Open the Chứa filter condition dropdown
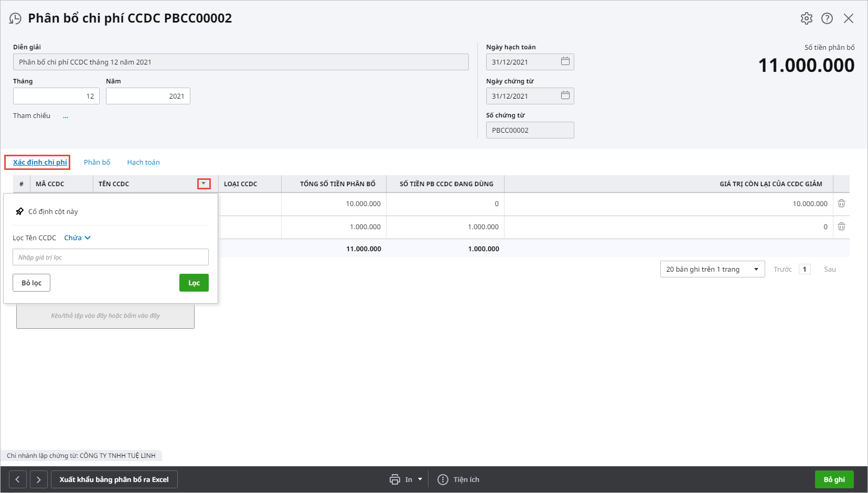 pyautogui.click(x=77, y=238)
